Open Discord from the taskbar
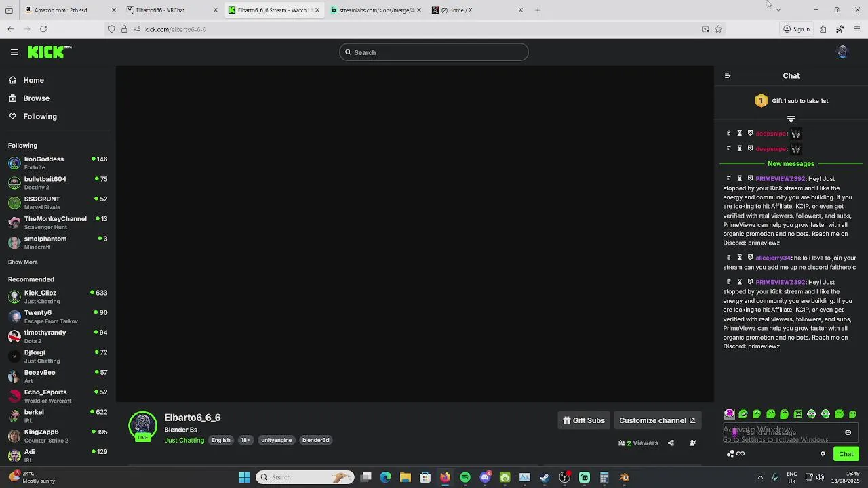The width and height of the screenshot is (868, 488). [485, 477]
